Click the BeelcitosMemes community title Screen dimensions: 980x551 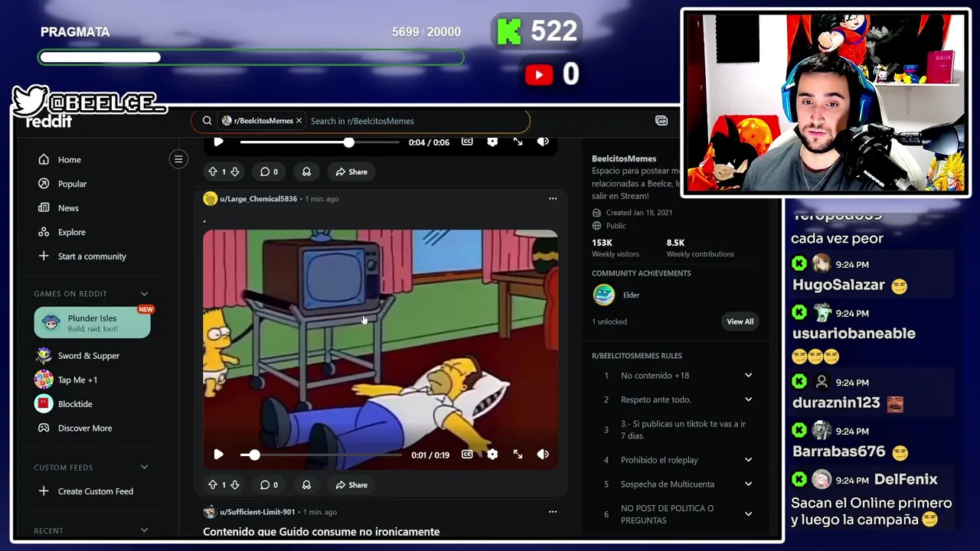[624, 158]
